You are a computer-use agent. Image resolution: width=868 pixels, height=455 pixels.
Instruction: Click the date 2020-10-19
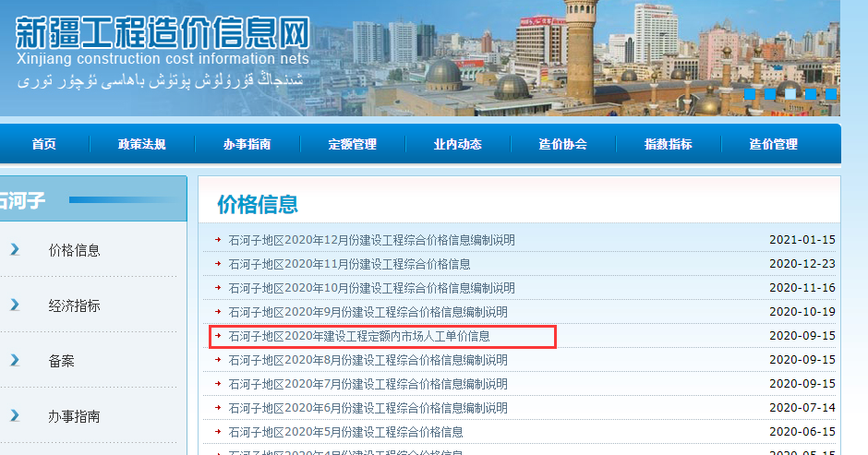point(802,312)
